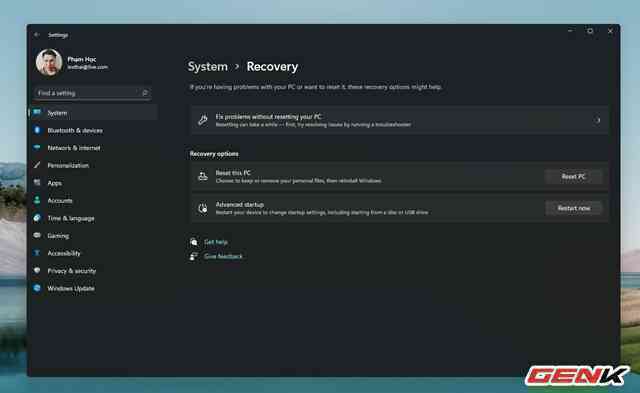Screen dimensions: 640x393
Task: Click the Reset this PC icon
Action: click(203, 176)
